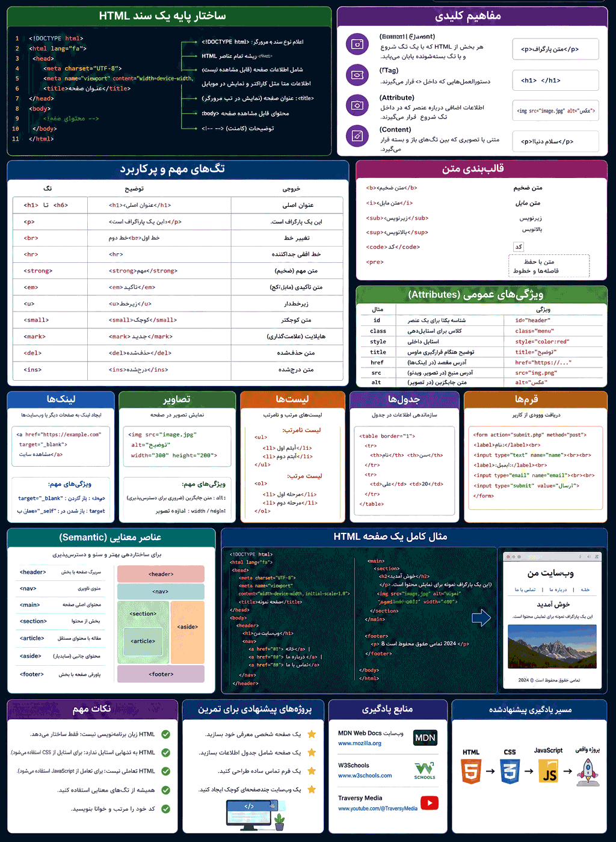Click the red YouTube play icon
The width and height of the screenshot is (616, 842).
pyautogui.click(x=430, y=803)
